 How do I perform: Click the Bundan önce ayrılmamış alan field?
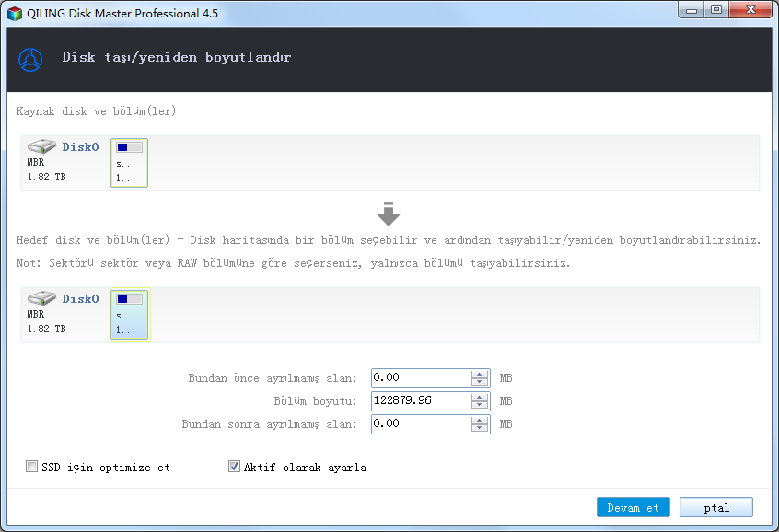coord(422,378)
